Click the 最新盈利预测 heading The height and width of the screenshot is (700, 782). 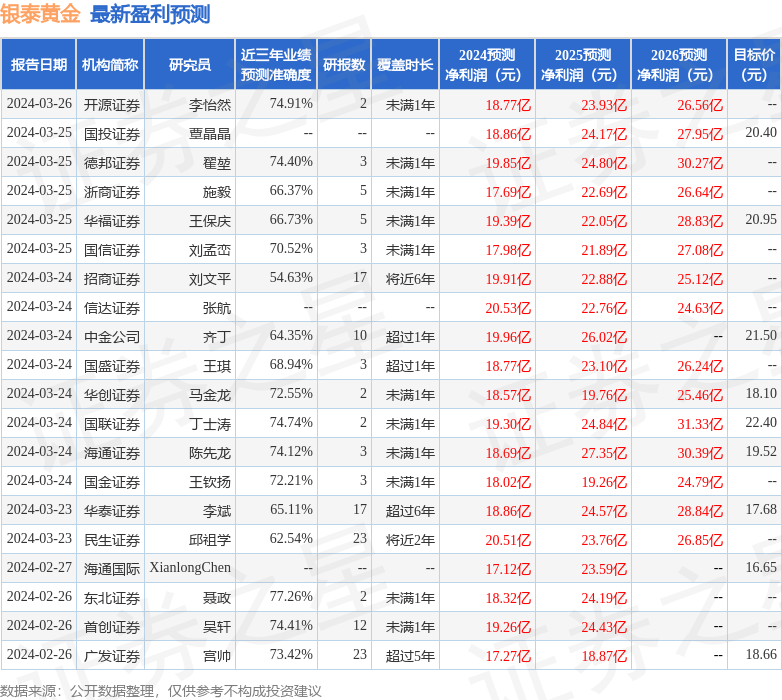(x=150, y=14)
